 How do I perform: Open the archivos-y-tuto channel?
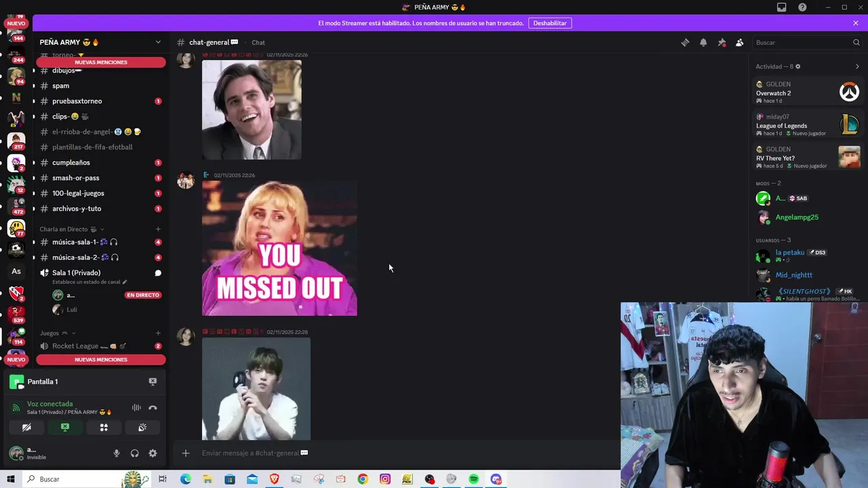click(x=100, y=209)
